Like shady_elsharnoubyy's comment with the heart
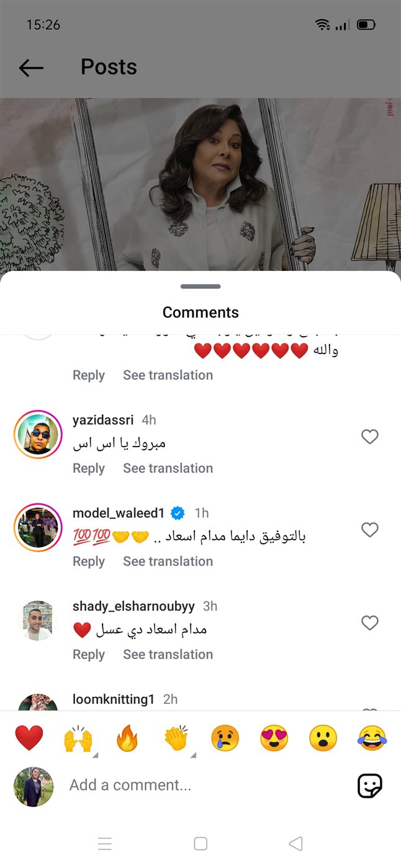 (370, 622)
